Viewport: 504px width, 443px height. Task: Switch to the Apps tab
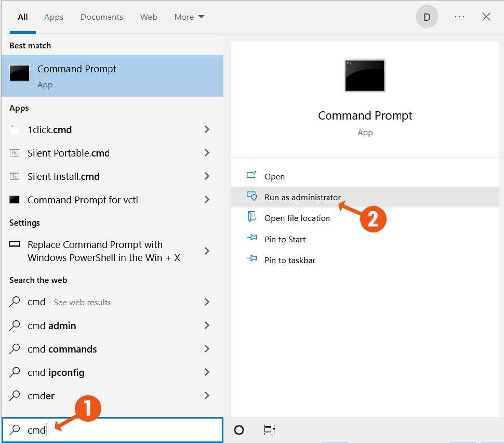coord(54,17)
